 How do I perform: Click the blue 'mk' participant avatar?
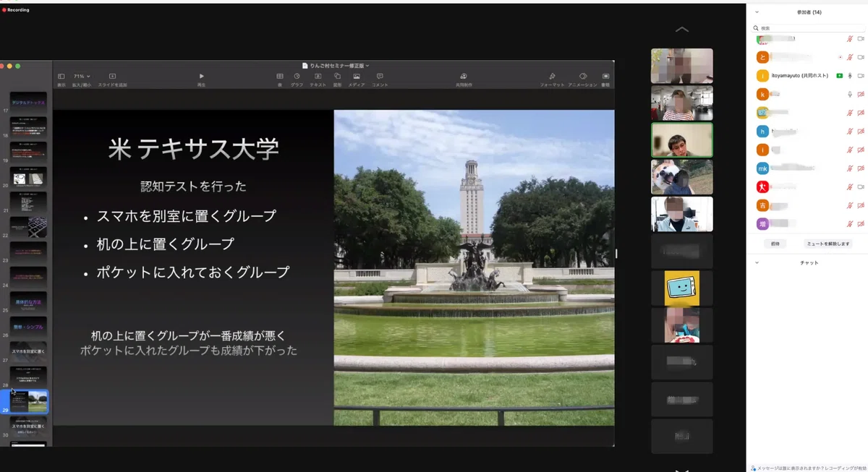click(x=762, y=168)
